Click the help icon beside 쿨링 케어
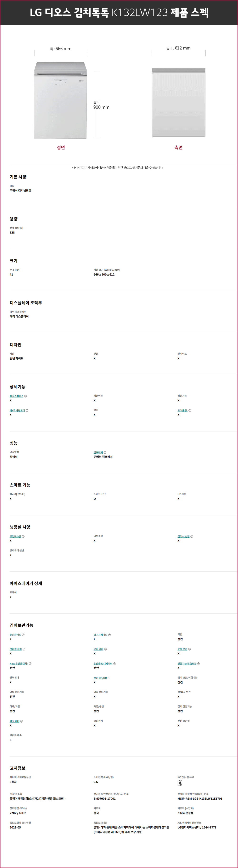 pyautogui.click(x=22, y=721)
